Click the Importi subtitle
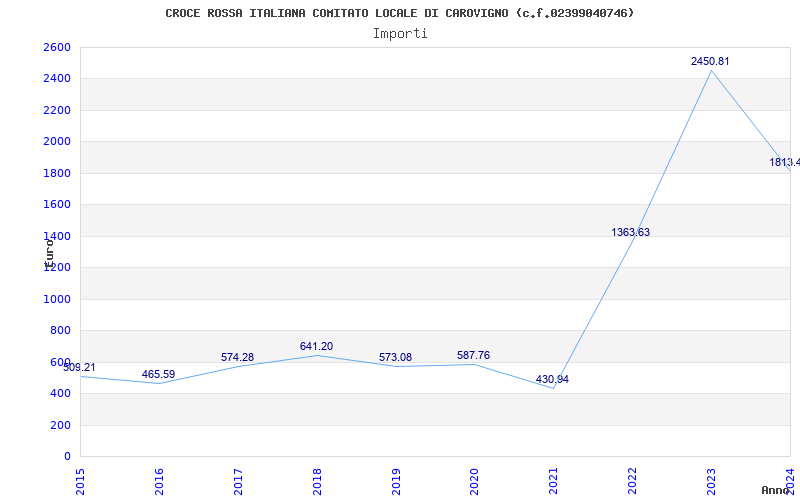The width and height of the screenshot is (800, 500). pos(400,33)
